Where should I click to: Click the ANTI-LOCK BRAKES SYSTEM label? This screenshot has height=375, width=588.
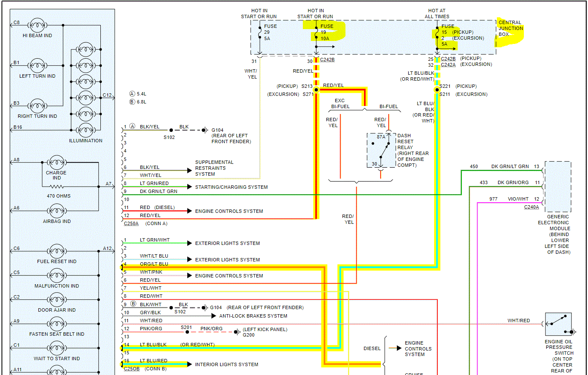coord(253,316)
